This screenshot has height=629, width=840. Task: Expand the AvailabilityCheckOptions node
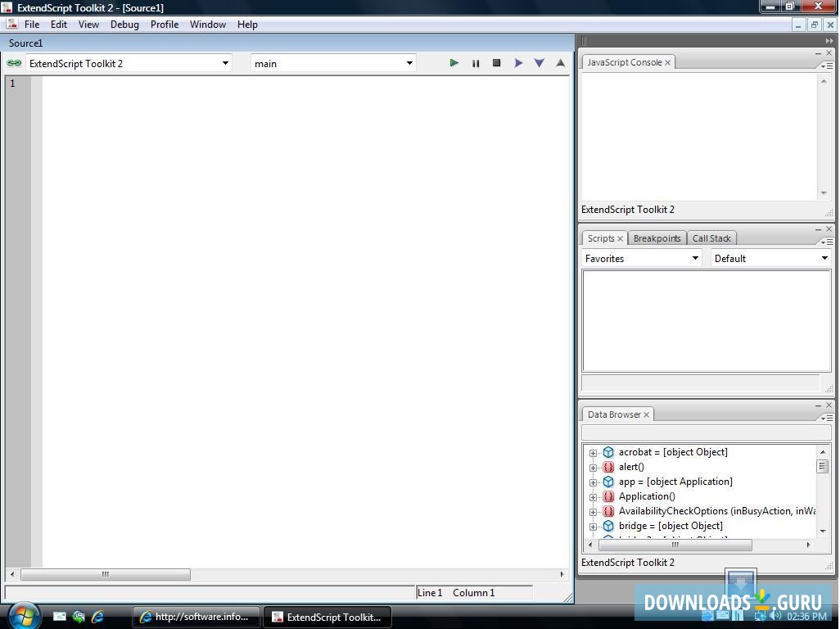pos(593,512)
